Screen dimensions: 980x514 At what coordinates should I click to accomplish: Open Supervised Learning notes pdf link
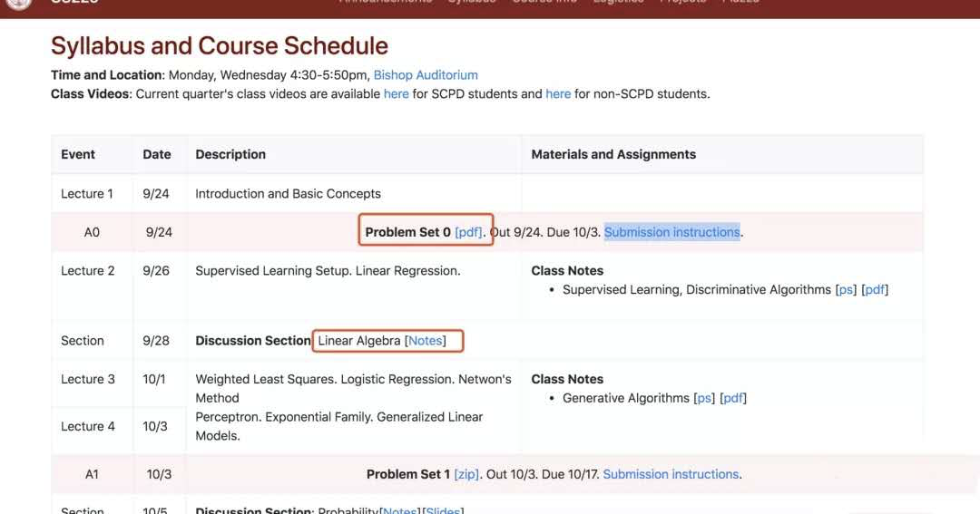coord(875,290)
